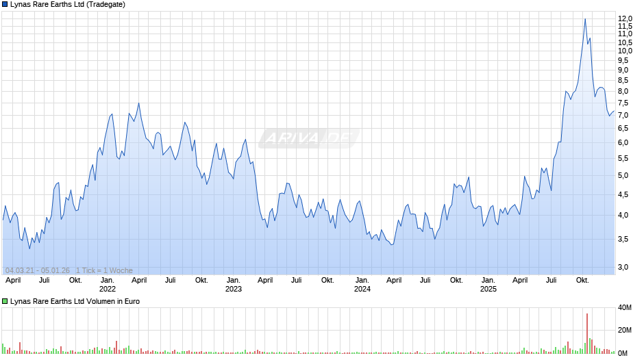Viewport: 644px width, 360px height.
Task: Click the '4,5' price axis label
Action: 623,194
